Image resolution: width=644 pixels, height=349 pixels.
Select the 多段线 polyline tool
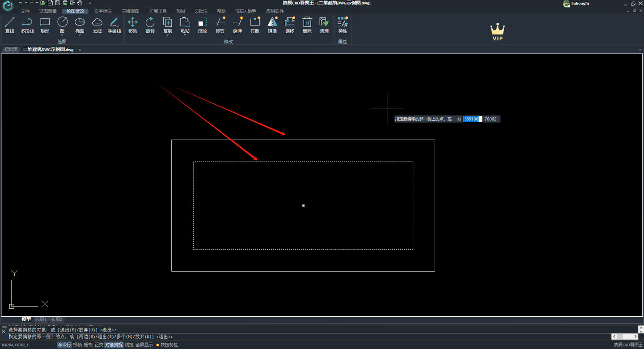tap(27, 25)
